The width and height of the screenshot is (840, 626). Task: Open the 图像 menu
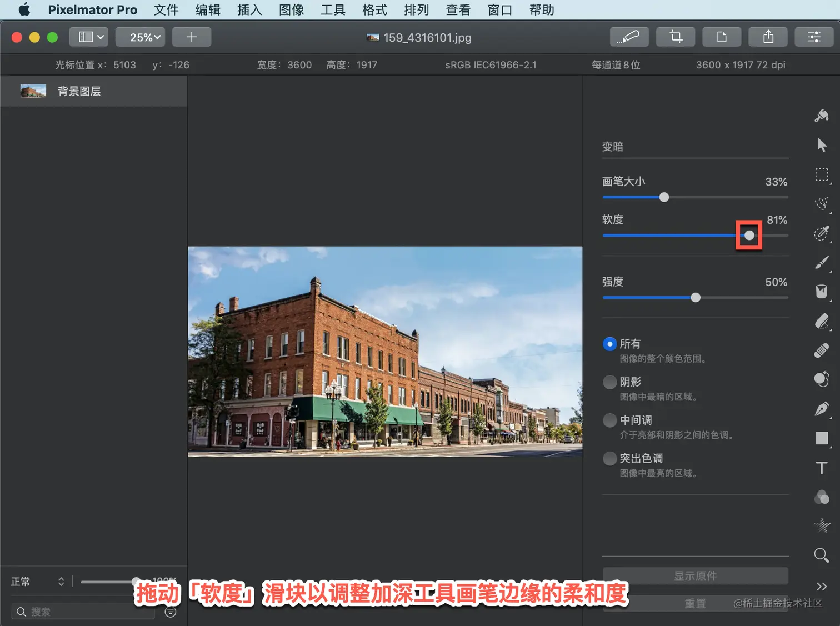click(291, 10)
